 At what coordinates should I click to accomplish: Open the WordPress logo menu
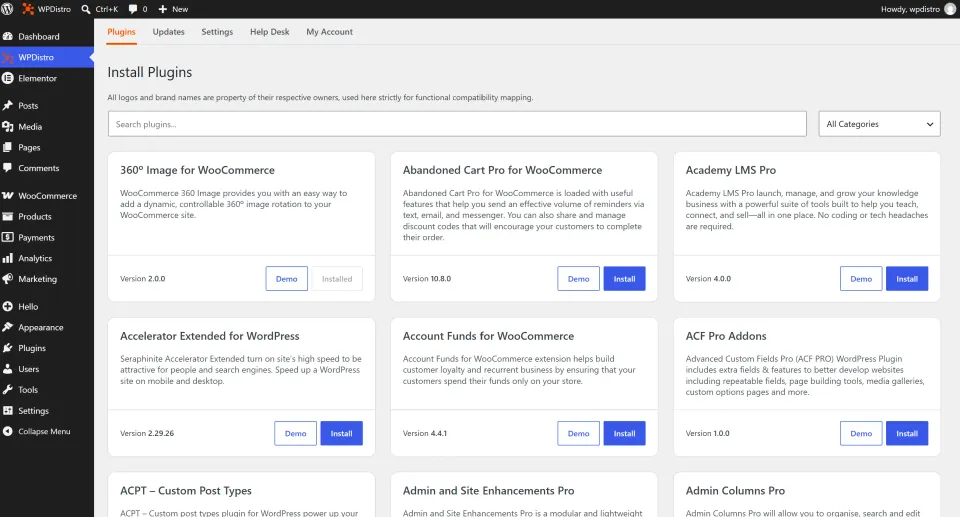click(7, 9)
